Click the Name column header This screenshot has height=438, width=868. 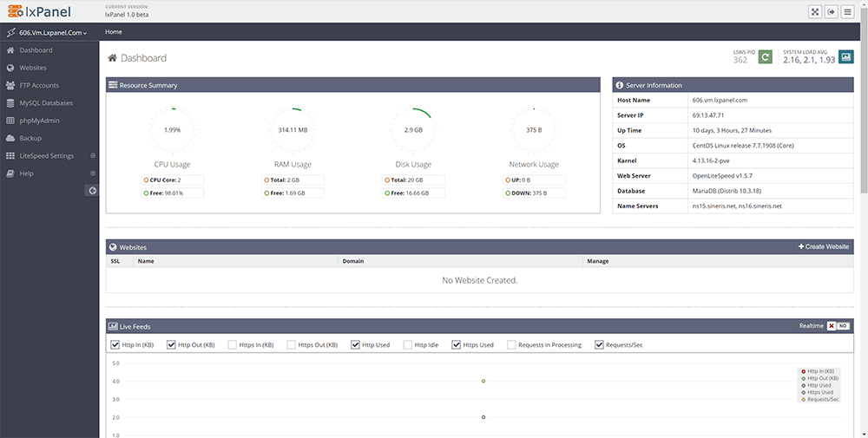click(146, 261)
